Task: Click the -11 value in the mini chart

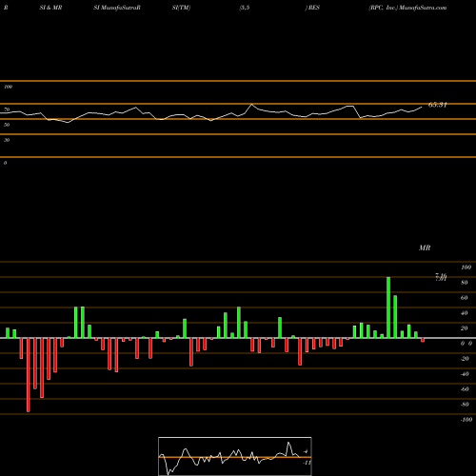Action: tap(307, 463)
